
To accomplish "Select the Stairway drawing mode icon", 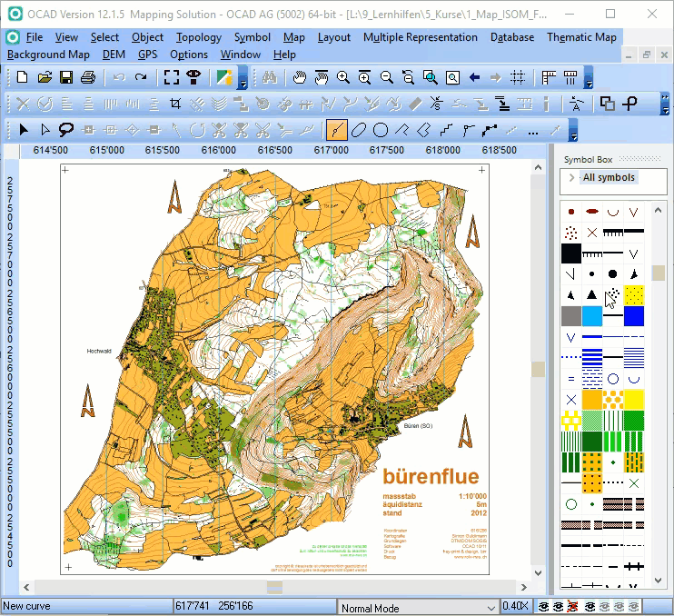I will (446, 129).
